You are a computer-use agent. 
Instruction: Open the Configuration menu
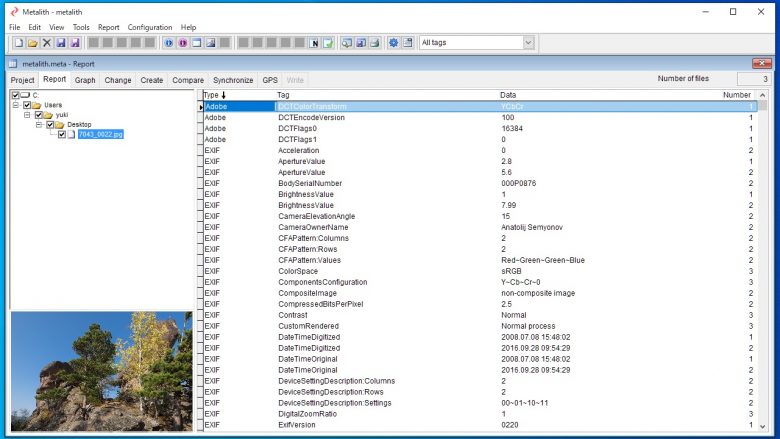tap(150, 27)
